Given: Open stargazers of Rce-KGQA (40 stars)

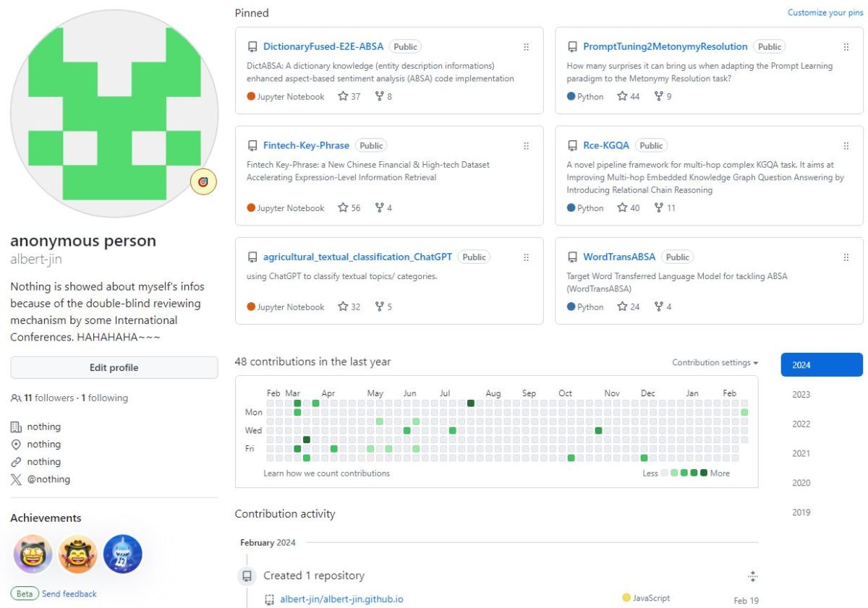Looking at the screenshot, I should [629, 207].
